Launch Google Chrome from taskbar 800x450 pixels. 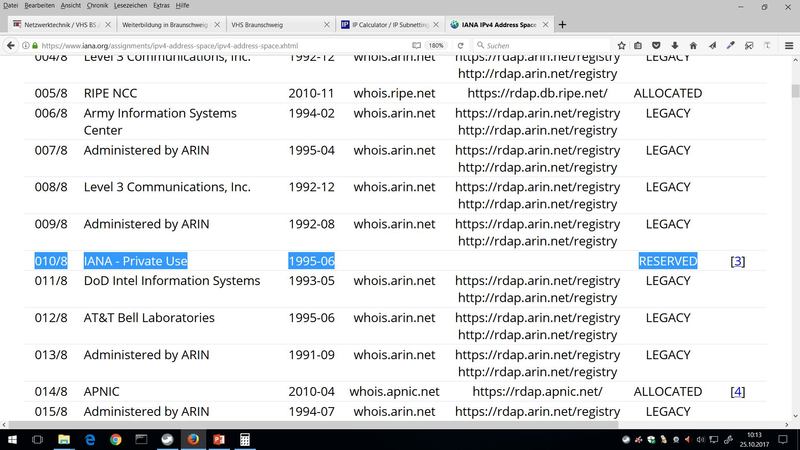click(x=116, y=439)
